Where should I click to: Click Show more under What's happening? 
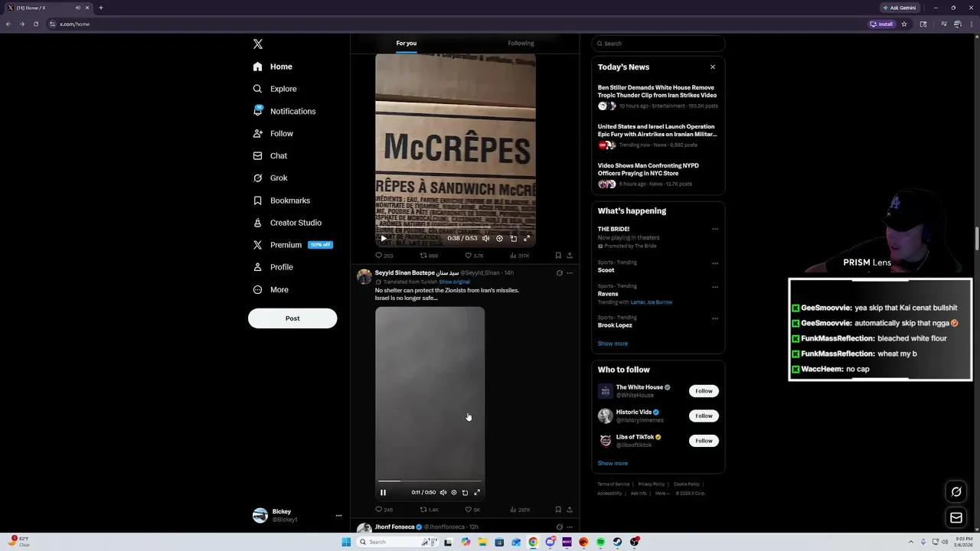(x=612, y=344)
